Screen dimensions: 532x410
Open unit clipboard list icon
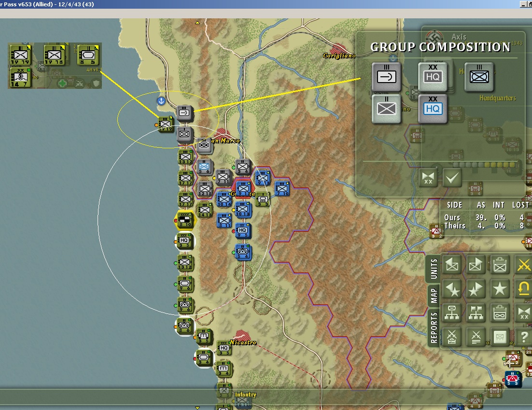(x=500, y=265)
